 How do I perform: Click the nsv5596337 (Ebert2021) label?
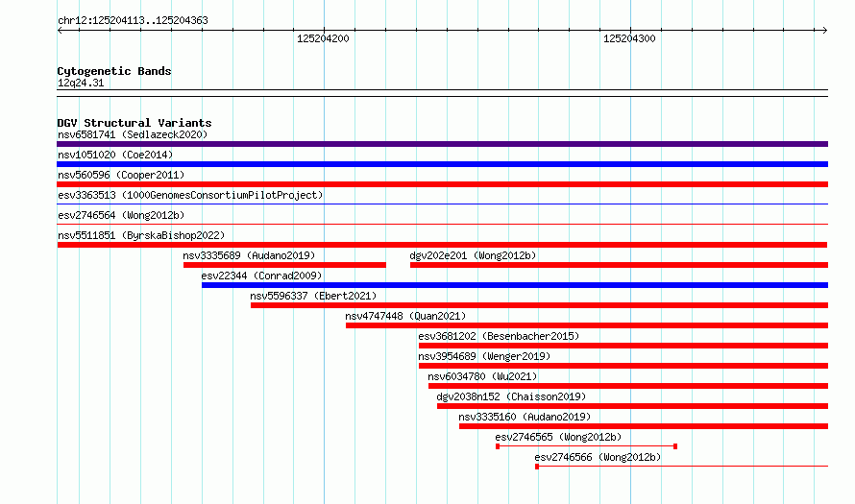click(x=313, y=296)
